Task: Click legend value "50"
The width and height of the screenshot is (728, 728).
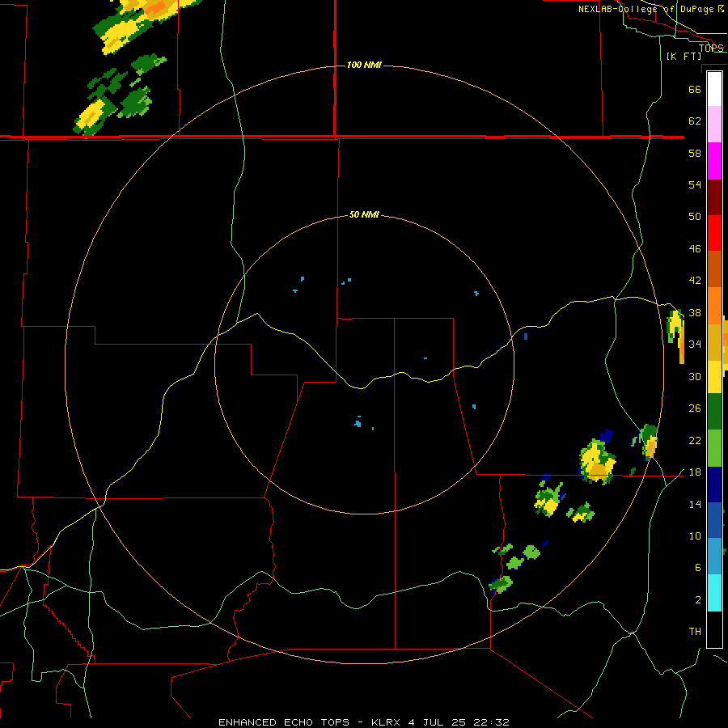Action: [x=695, y=216]
